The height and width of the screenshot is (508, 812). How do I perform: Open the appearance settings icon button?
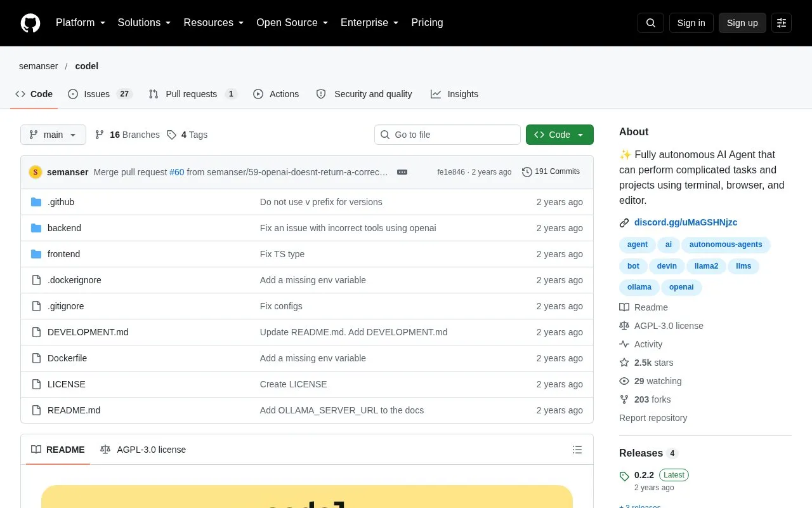tap(782, 23)
